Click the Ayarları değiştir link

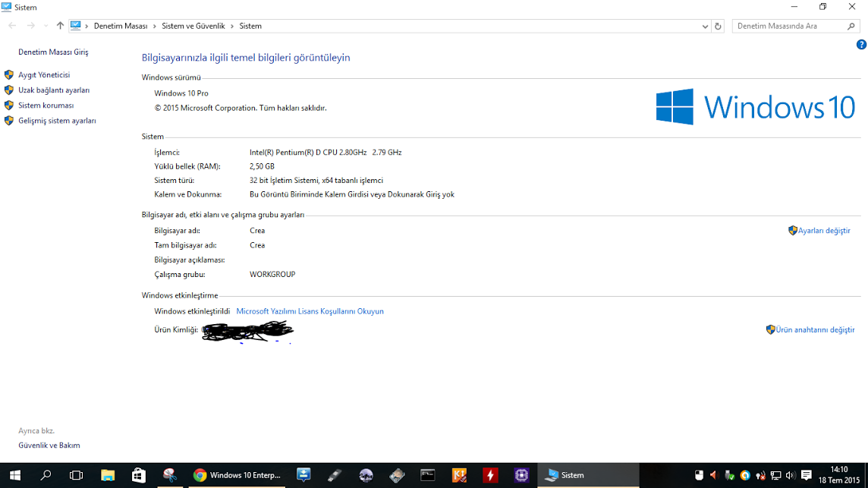[x=824, y=231]
